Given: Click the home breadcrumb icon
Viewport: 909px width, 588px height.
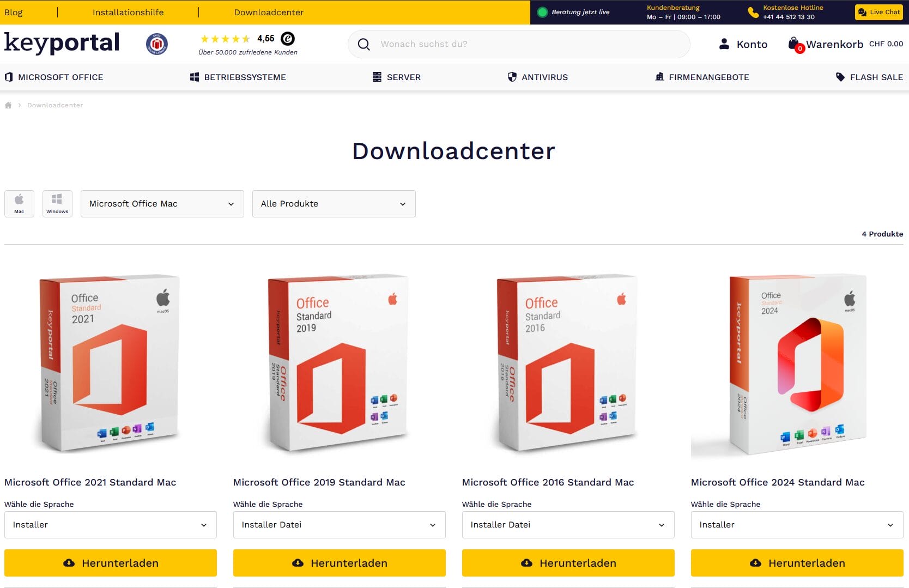Looking at the screenshot, I should pyautogui.click(x=8, y=105).
